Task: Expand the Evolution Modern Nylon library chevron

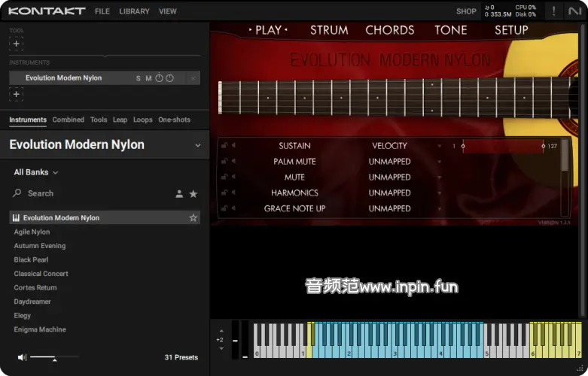Action: click(198, 145)
